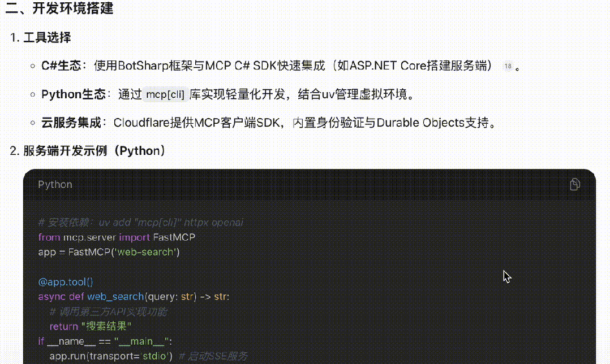Copy the Python code block
The image size is (610, 364).
(575, 184)
